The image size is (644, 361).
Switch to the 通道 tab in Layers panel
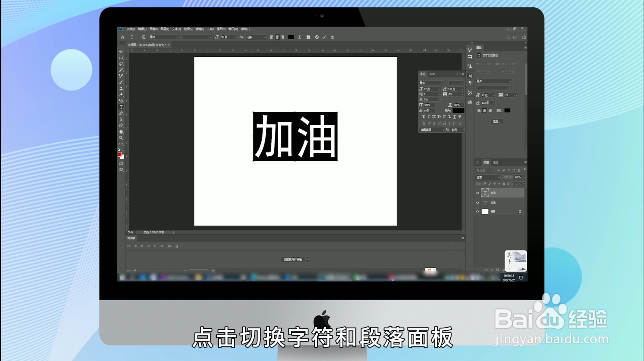click(496, 162)
